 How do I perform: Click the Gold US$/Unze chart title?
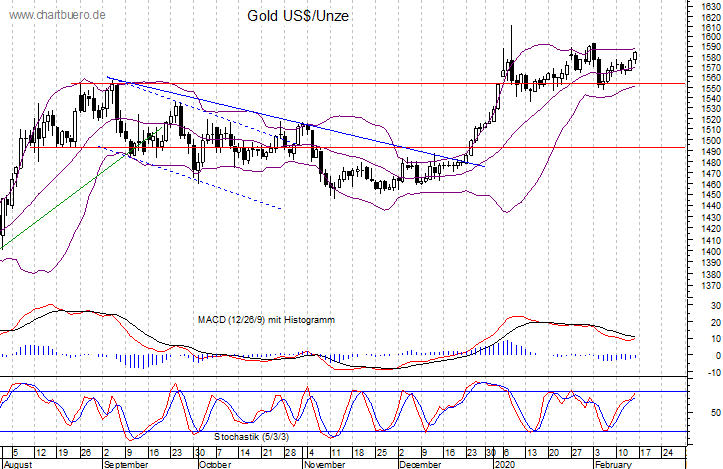click(x=296, y=17)
